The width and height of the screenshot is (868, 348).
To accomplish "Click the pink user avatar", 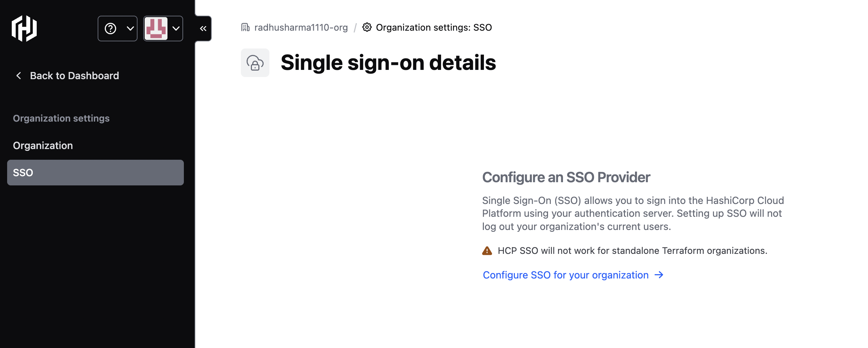I will [156, 29].
